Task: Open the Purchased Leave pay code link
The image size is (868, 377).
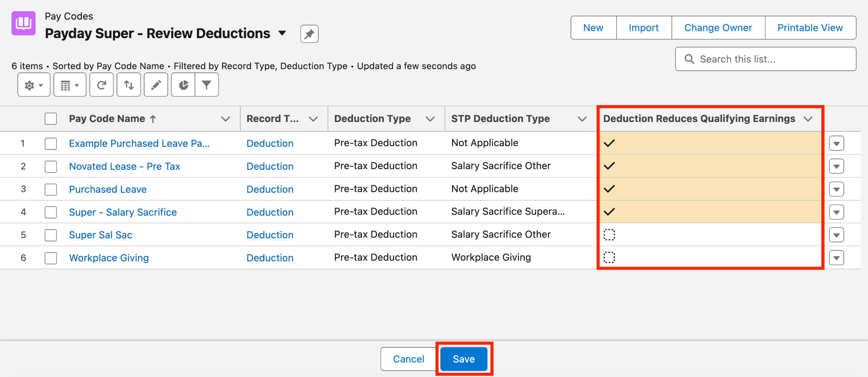Action: [108, 189]
